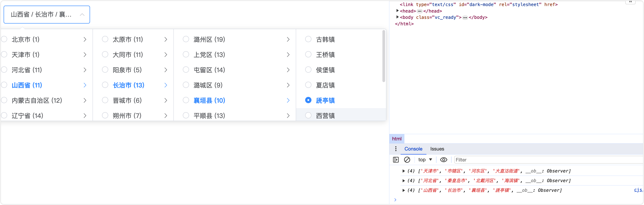Switch to the Issues tab

point(437,148)
